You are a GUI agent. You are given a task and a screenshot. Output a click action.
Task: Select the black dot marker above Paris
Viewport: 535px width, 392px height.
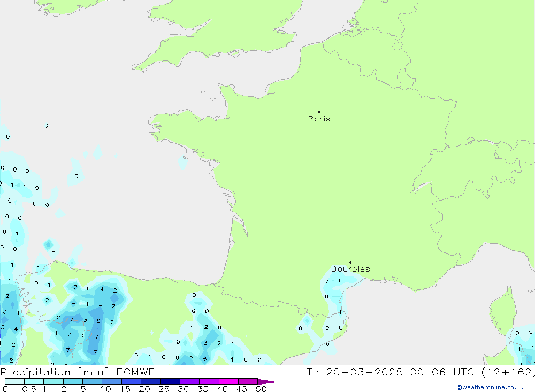point(319,112)
